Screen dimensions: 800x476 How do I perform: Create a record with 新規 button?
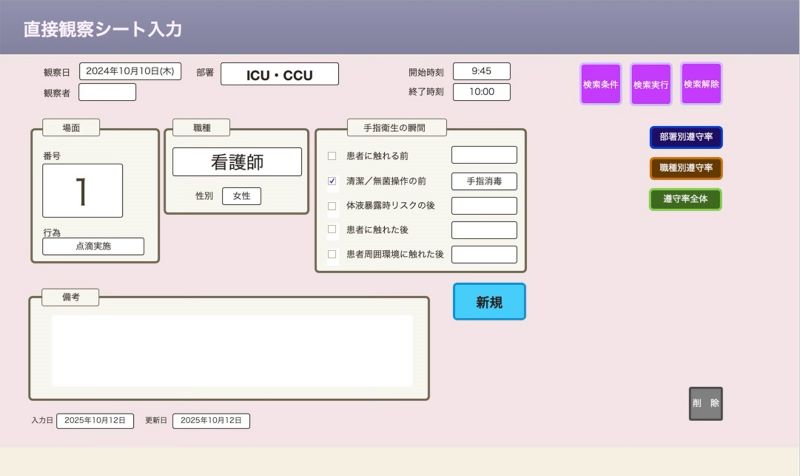pos(489,302)
